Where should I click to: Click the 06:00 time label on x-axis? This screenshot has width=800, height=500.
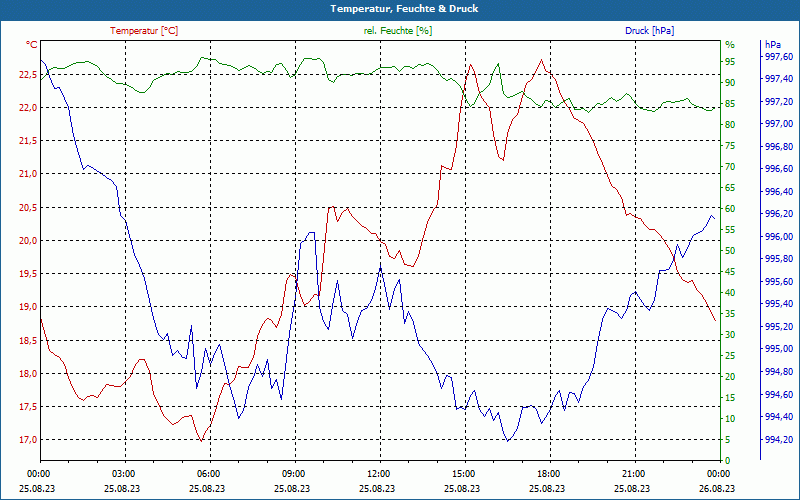coord(207,473)
